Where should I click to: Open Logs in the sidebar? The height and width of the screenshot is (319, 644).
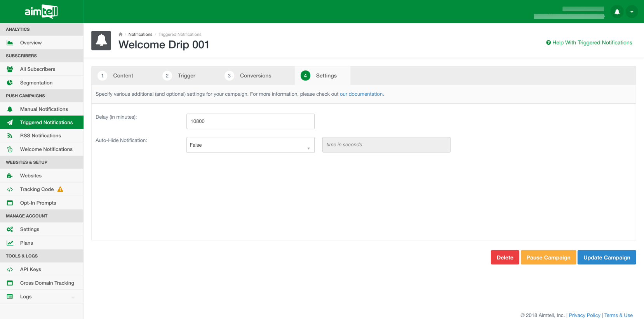tap(42, 297)
